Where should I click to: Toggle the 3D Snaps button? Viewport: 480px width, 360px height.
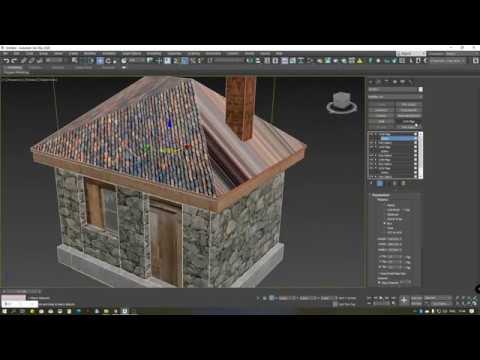175,61
